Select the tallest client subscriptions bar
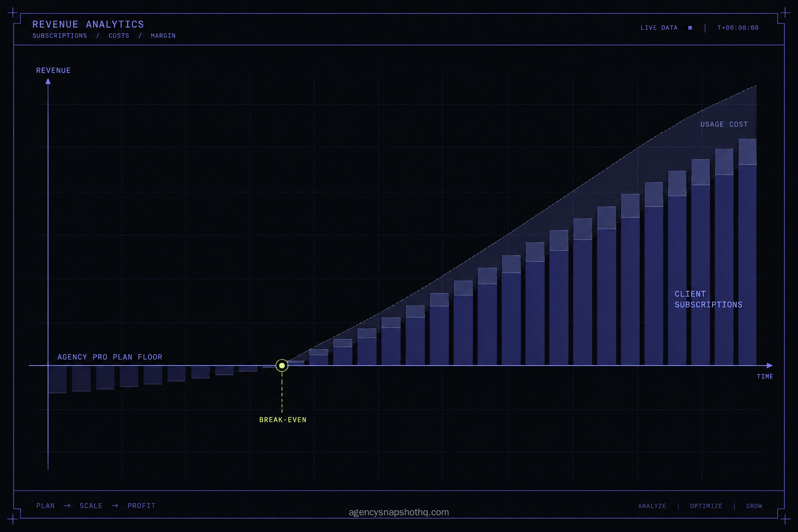Viewport: 798px width, 532px height. pos(748,265)
